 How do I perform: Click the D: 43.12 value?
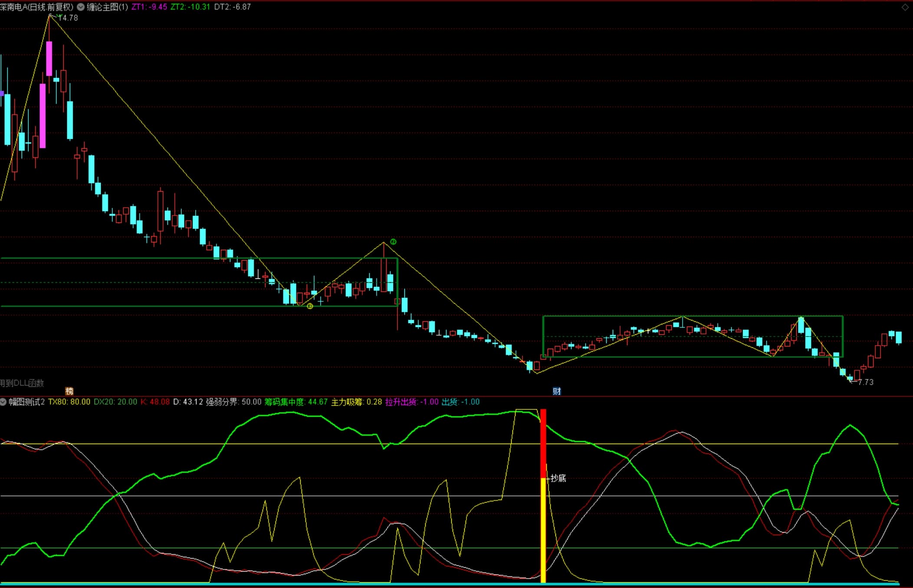tap(188, 402)
